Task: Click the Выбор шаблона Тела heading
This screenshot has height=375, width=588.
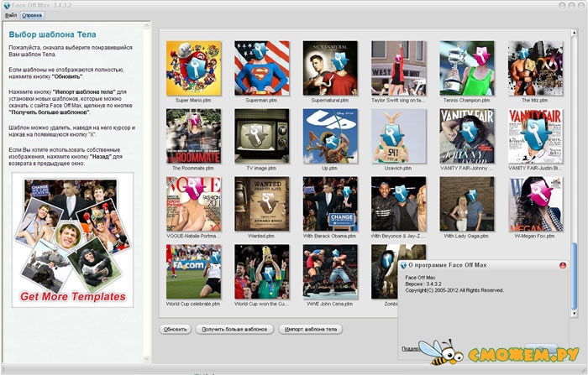Action: click(52, 34)
